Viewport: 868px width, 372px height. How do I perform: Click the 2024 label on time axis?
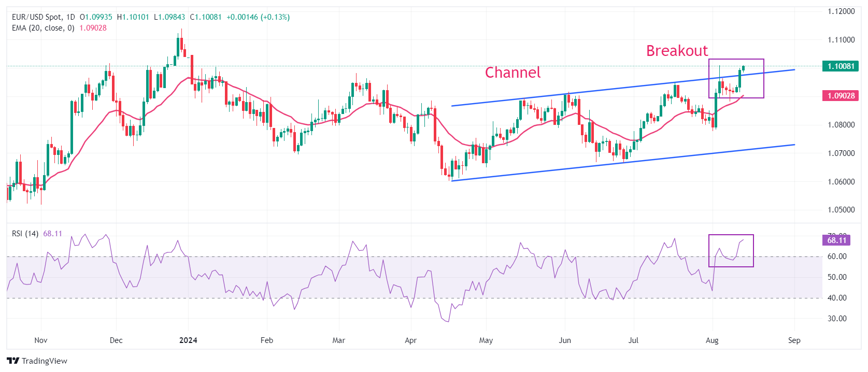(188, 340)
